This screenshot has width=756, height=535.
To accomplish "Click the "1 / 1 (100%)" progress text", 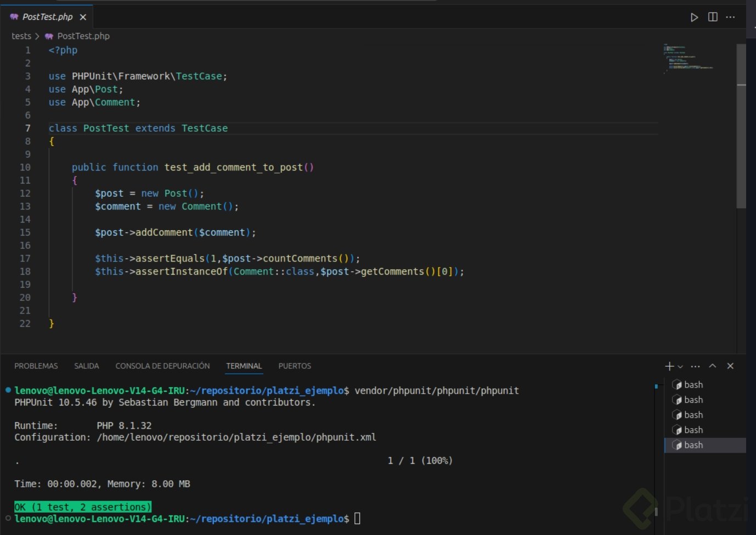I will 420,461.
